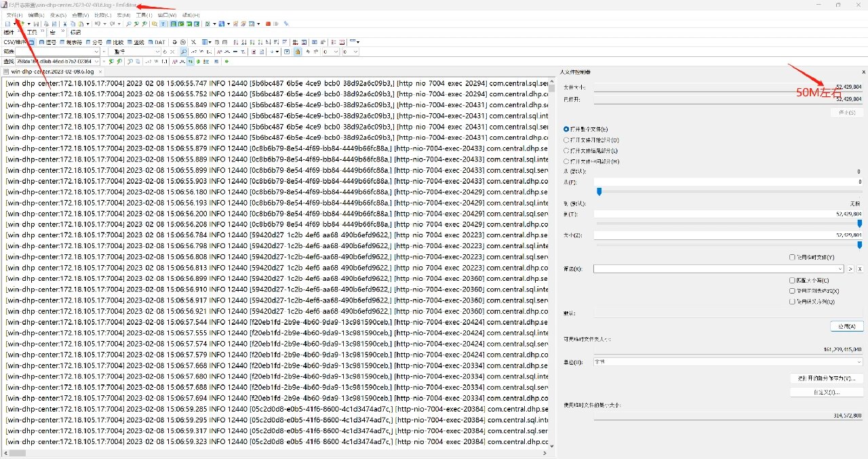This screenshot has height=459, width=868.
Task: Click the editor vertical scrollbar
Action: 551,264
